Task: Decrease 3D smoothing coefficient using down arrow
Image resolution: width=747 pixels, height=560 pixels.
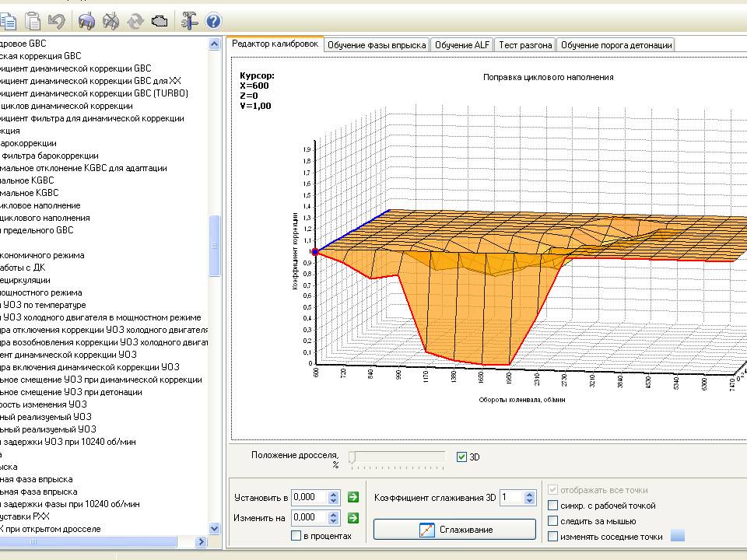Action: 529,501
